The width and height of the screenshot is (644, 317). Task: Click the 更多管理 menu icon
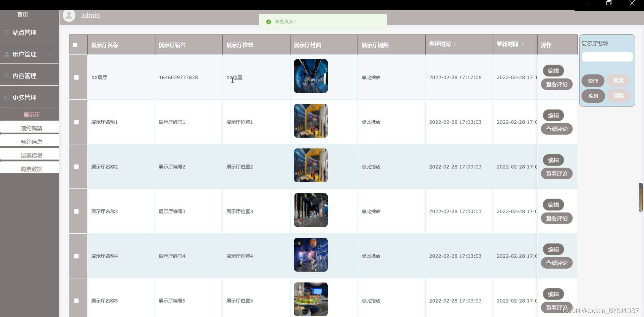coord(7,97)
